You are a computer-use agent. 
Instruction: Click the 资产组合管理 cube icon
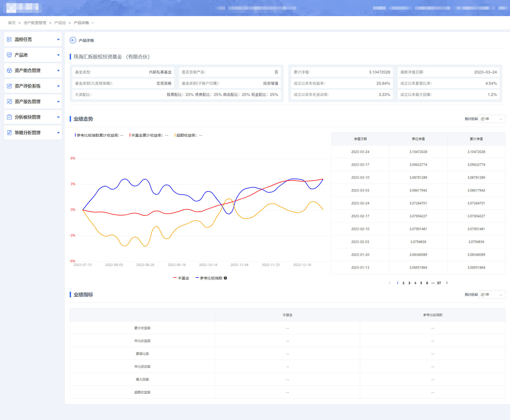pyautogui.click(x=9, y=70)
